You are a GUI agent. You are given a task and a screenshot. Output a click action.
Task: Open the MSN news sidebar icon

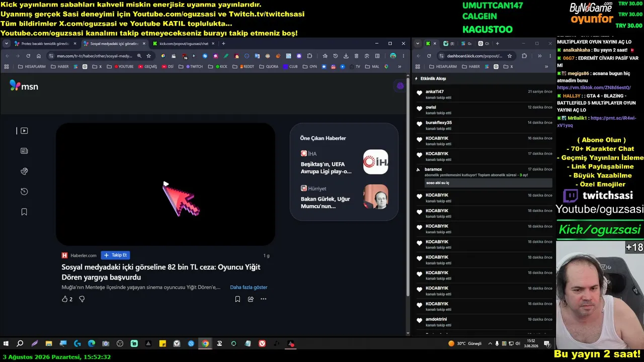[x=24, y=151]
